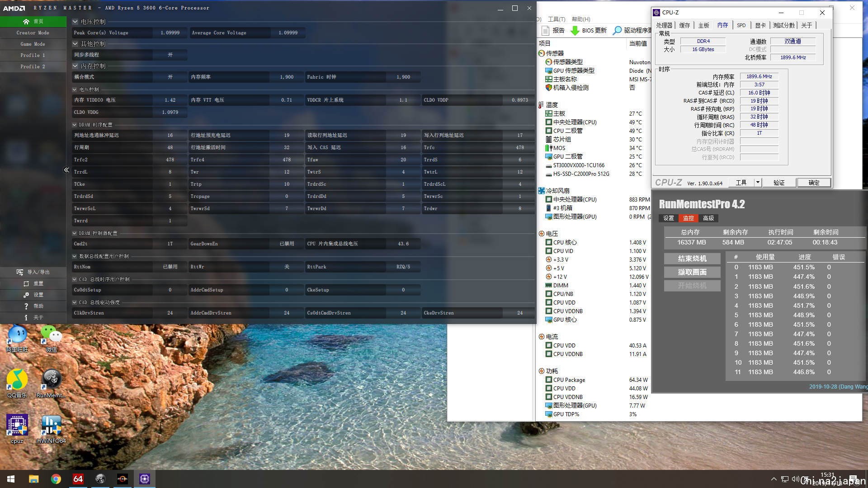Screen dimensions: 868x488
Task: Open the Help question mark in Ryzen Master
Action: point(26,306)
